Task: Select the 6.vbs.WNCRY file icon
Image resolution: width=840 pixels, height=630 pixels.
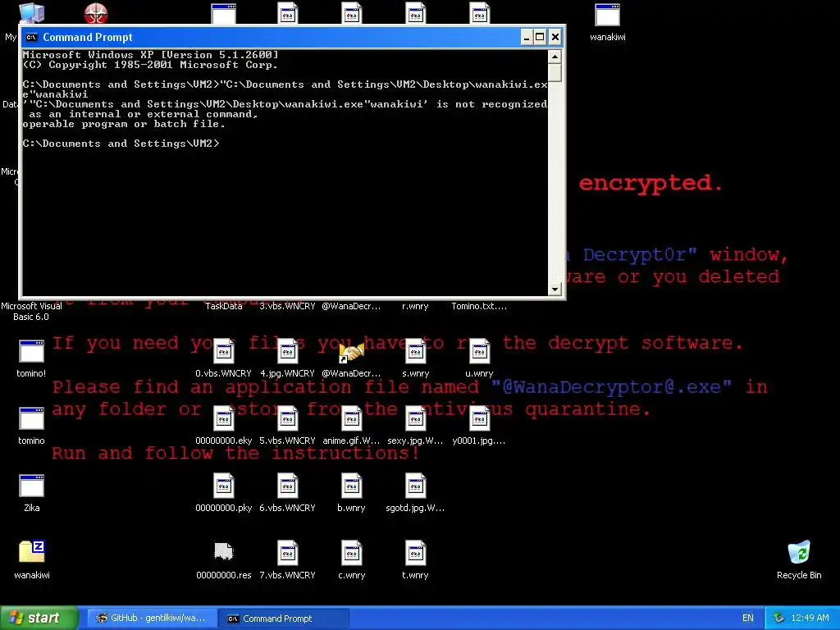Action: pos(287,486)
